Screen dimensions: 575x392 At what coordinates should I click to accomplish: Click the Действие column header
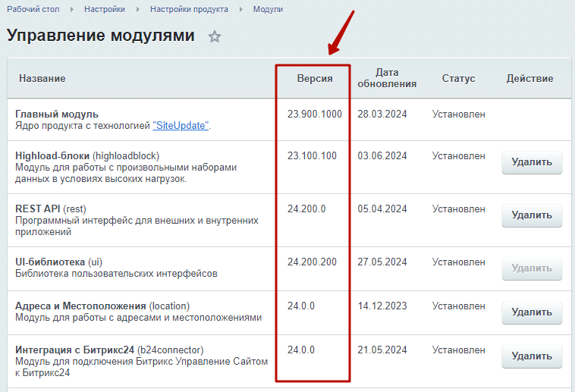click(529, 79)
